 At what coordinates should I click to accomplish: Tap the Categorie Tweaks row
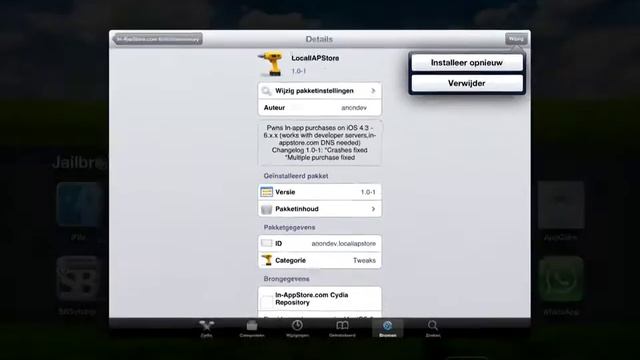tap(320, 260)
